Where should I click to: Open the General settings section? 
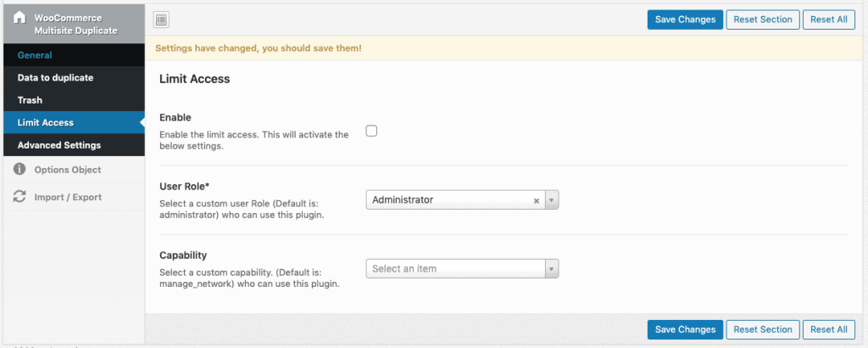point(35,55)
